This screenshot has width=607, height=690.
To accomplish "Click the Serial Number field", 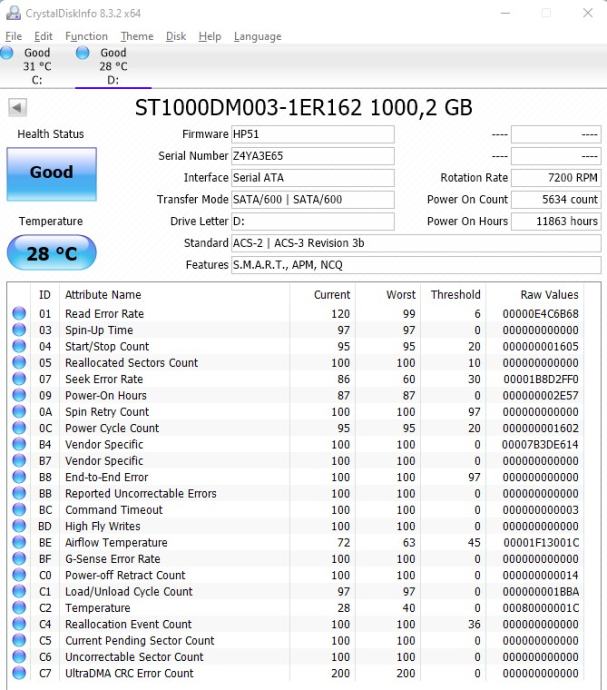I will (313, 156).
